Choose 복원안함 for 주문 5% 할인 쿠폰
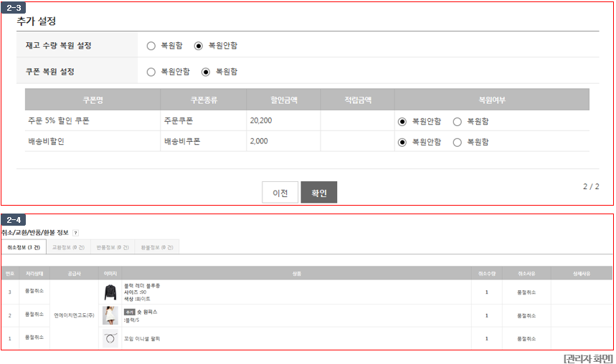 coord(402,122)
